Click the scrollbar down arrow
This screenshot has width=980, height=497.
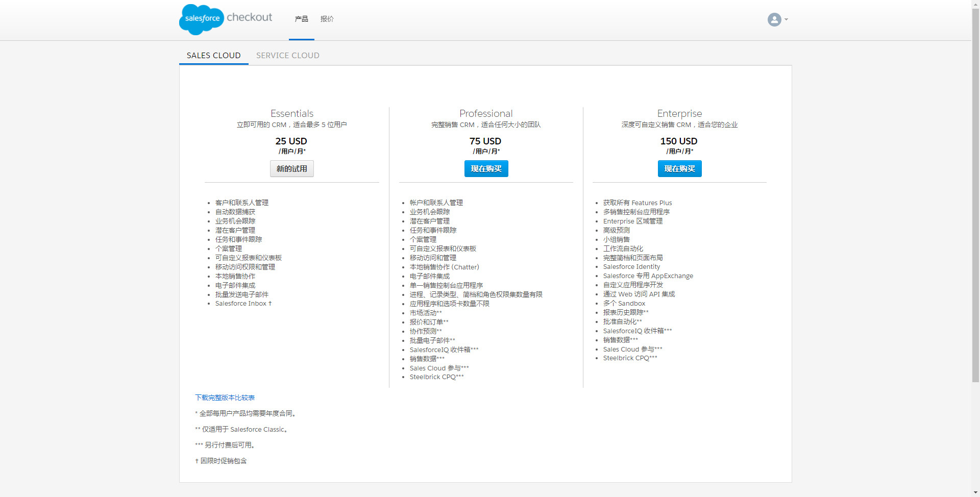point(975,493)
